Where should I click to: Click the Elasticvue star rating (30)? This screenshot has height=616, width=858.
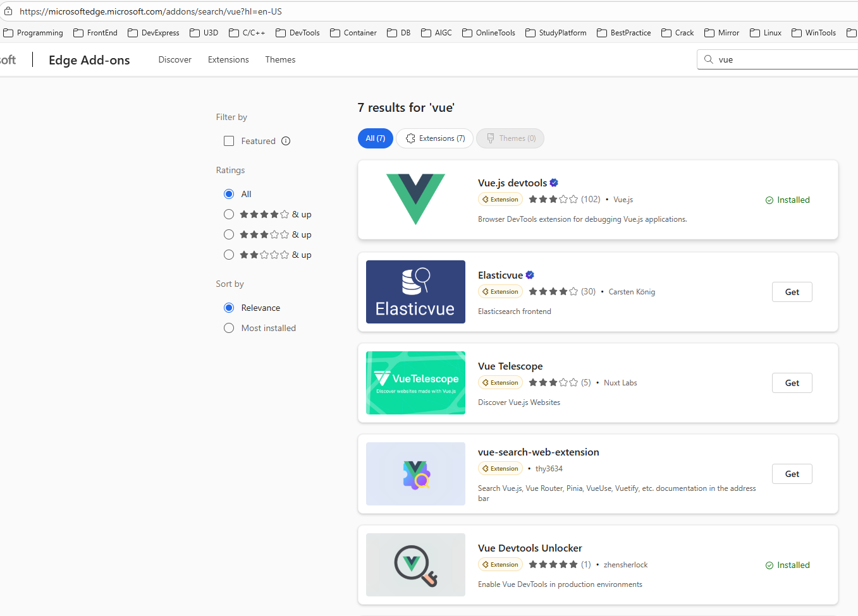pos(562,291)
